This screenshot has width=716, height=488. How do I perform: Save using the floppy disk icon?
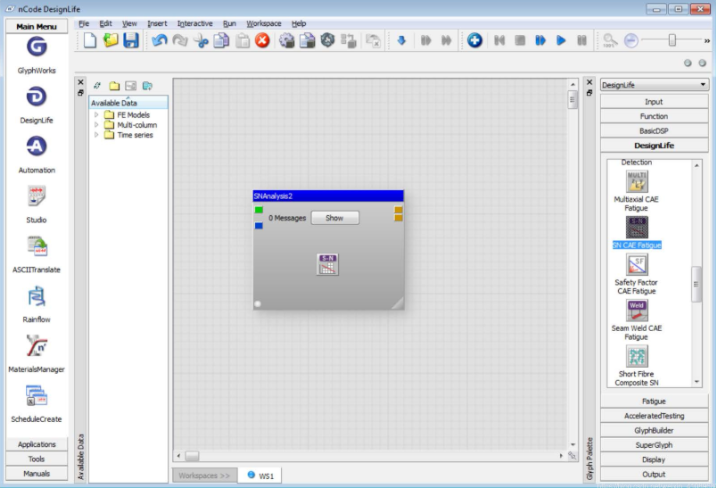pos(131,41)
